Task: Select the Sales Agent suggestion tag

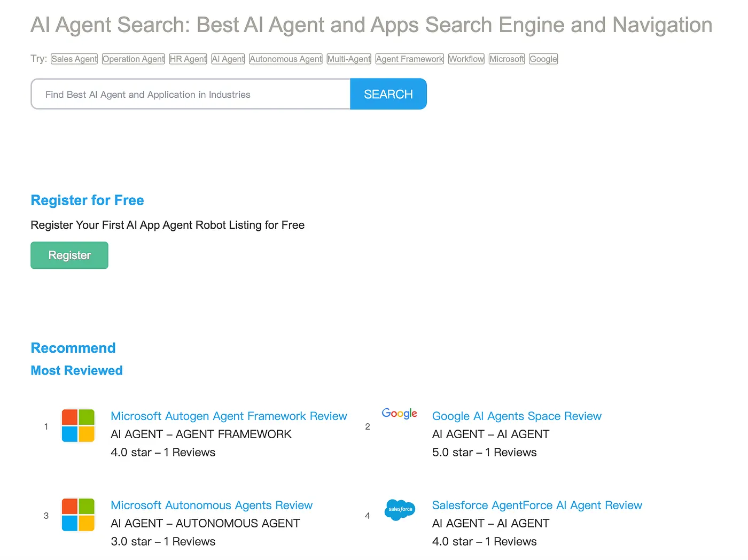Action: point(74,59)
